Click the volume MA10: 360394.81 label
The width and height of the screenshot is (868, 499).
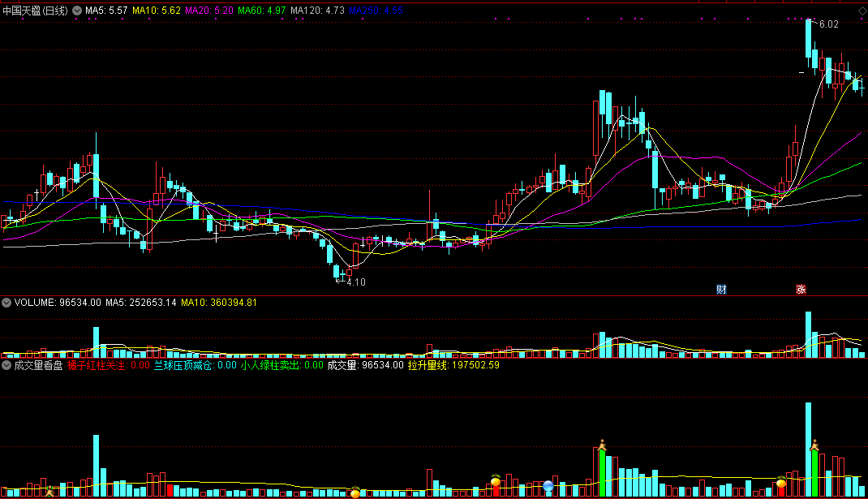tap(219, 303)
